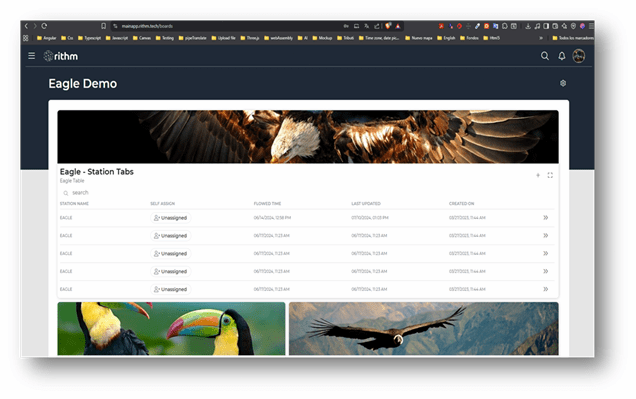Screen dimensions: 636x399
Task: Click the rithm logo
Action: point(60,56)
